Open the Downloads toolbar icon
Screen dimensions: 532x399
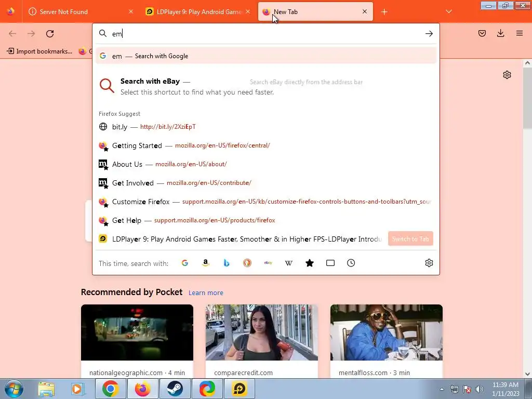[500, 33]
